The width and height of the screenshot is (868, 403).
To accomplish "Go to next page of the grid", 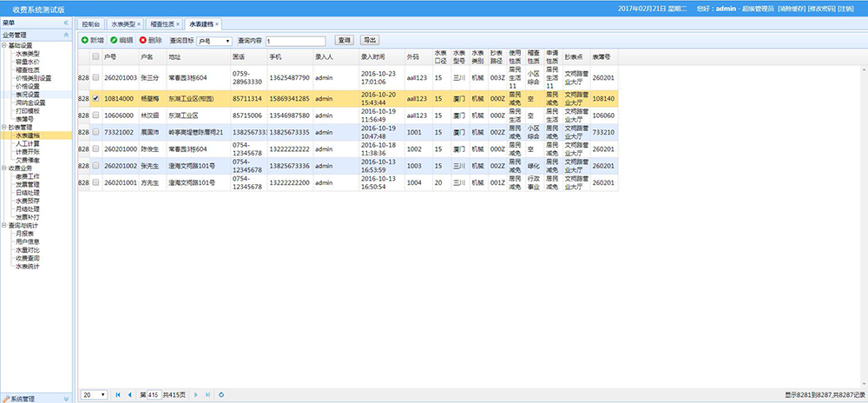I will (x=196, y=394).
